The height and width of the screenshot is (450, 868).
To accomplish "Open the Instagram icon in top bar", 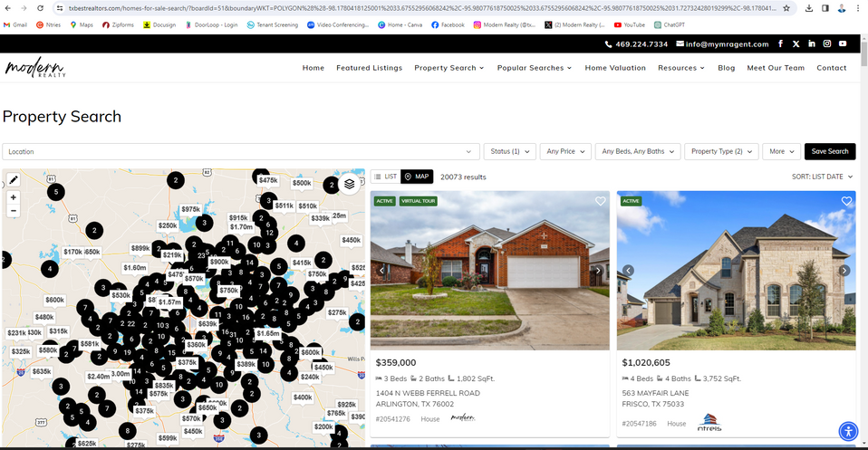I will pyautogui.click(x=827, y=43).
